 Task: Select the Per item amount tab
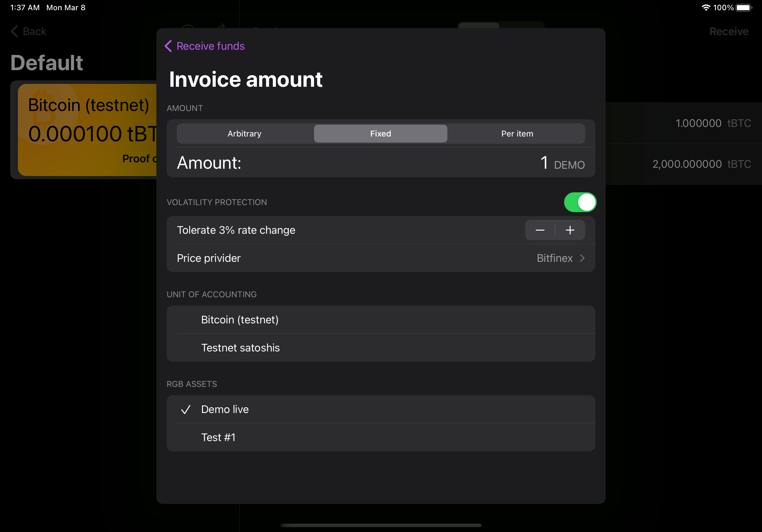(x=516, y=134)
